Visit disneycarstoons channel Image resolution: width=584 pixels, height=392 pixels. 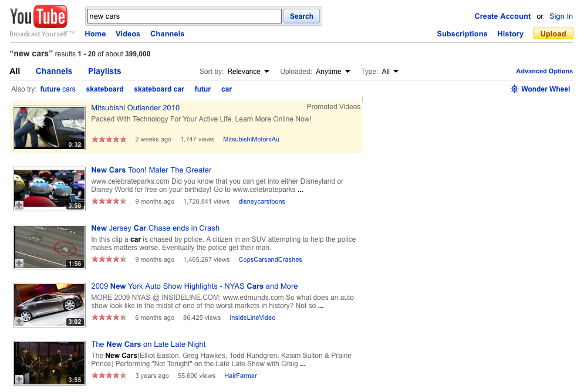pyautogui.click(x=262, y=201)
